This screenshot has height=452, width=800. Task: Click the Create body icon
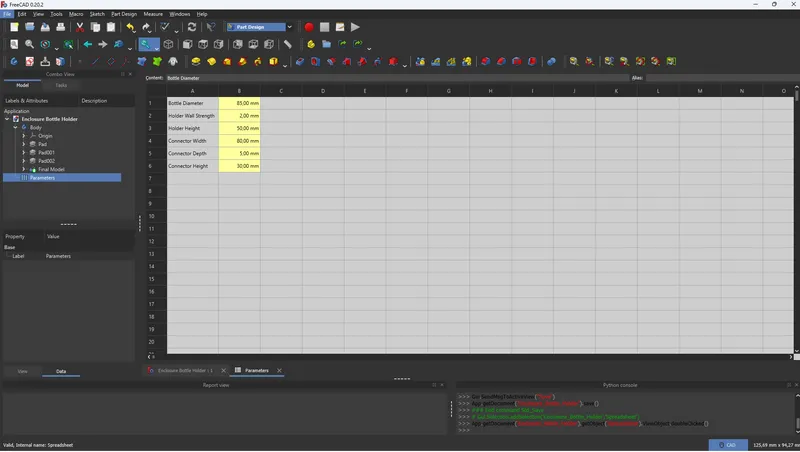[x=14, y=62]
